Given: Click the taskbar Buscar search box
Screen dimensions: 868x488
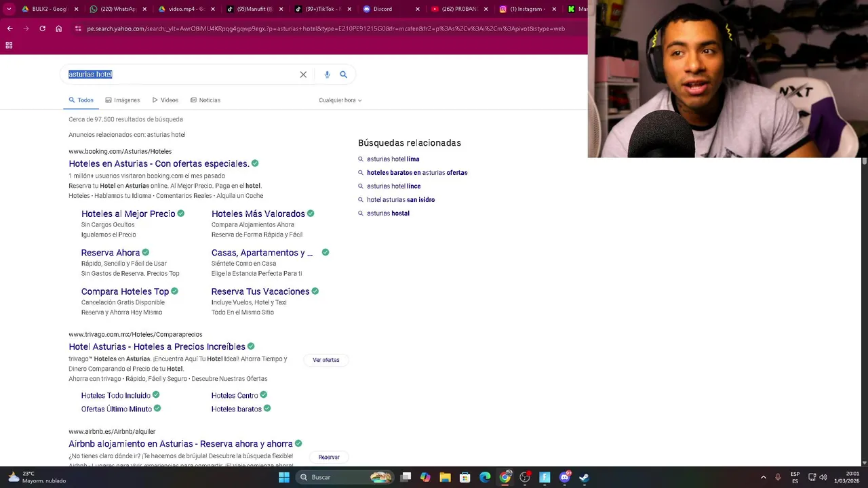Looking at the screenshot, I should pos(346,477).
